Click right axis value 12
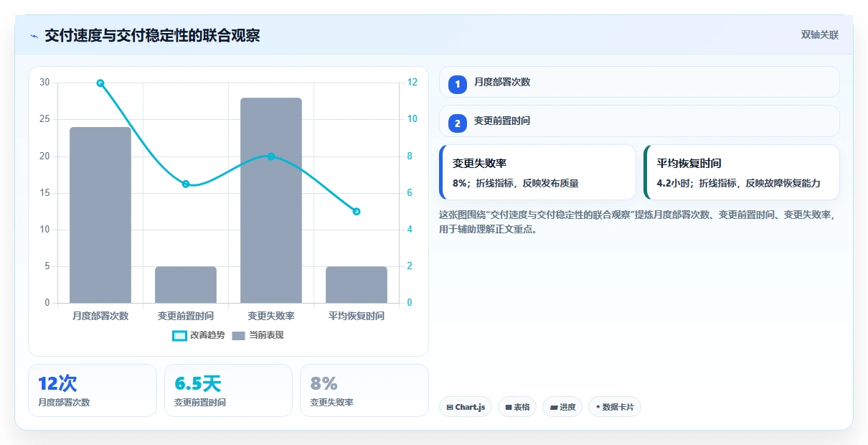This screenshot has width=868, height=445. (x=412, y=83)
